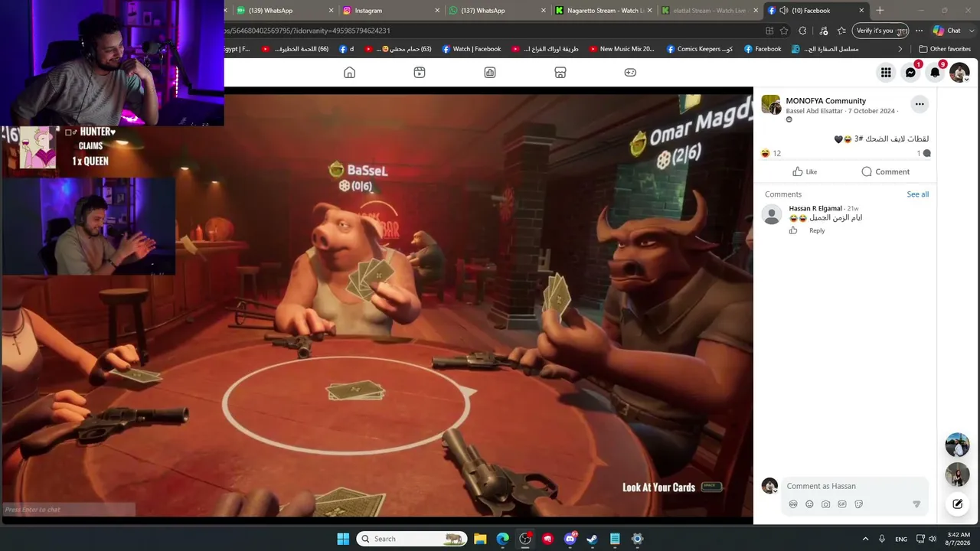The height and width of the screenshot is (551, 980).
Task: Expand the Copilot Chat dropdown arrow
Action: (x=970, y=31)
